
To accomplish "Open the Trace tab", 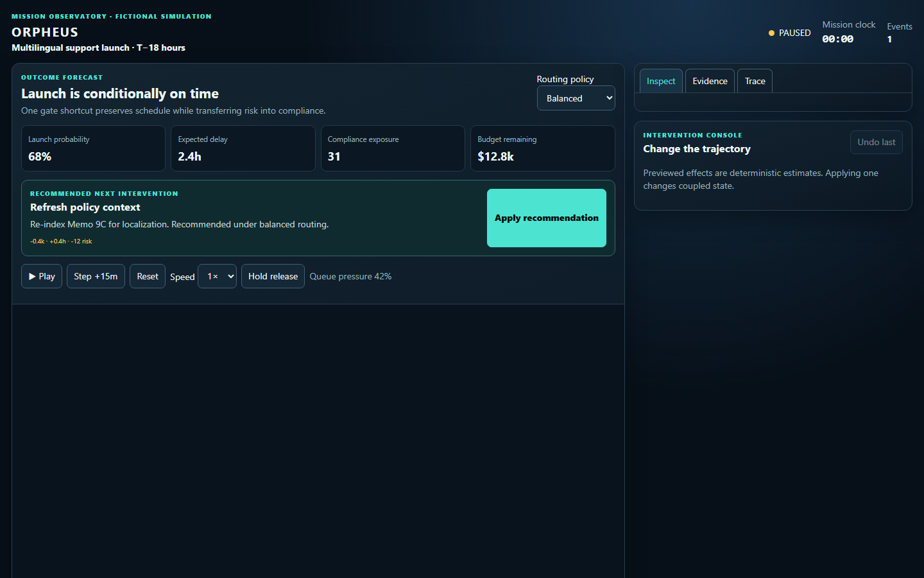I will 755,81.
